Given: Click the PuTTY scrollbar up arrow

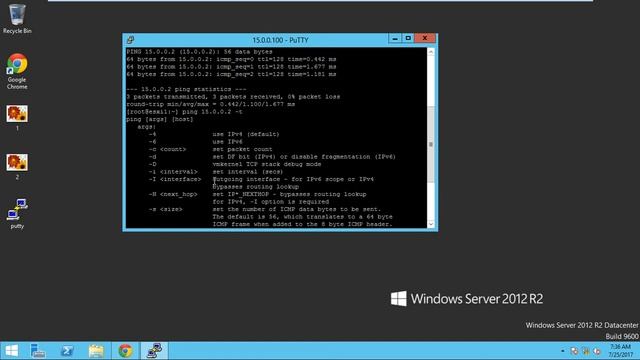Looking at the screenshot, I should pos(431,52).
